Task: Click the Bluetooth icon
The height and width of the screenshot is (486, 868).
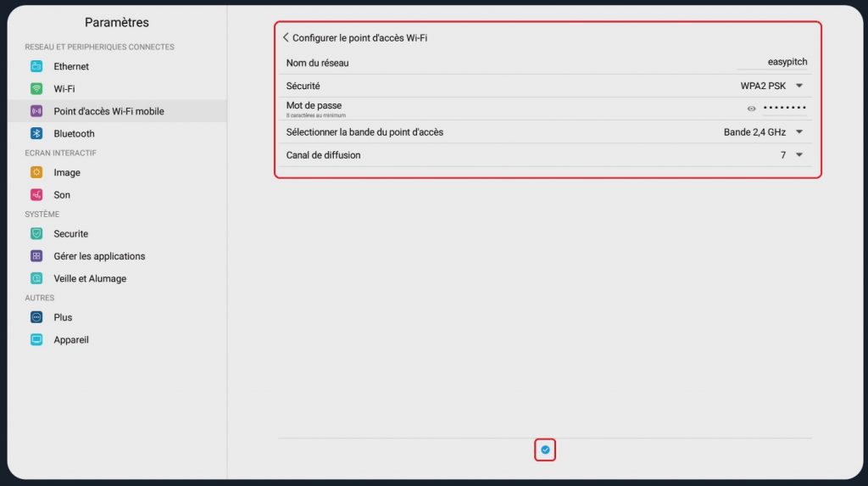Action: [x=36, y=133]
